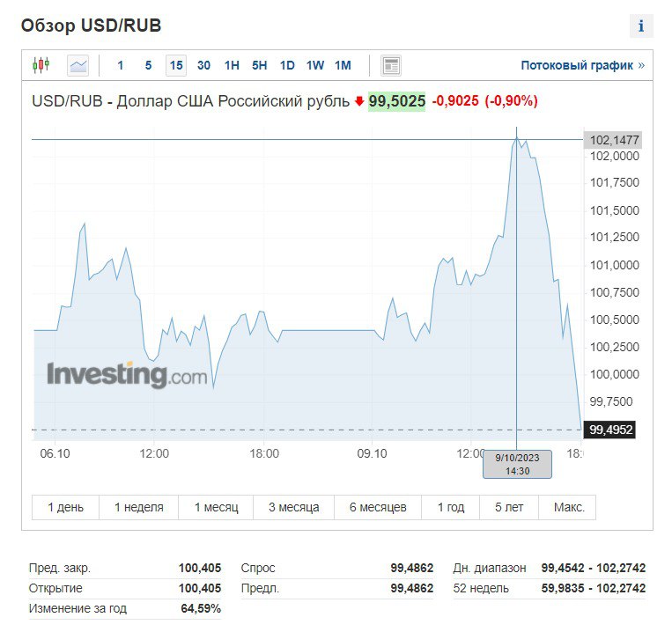Select the 1M interval
The width and height of the screenshot is (672, 632).
click(343, 65)
